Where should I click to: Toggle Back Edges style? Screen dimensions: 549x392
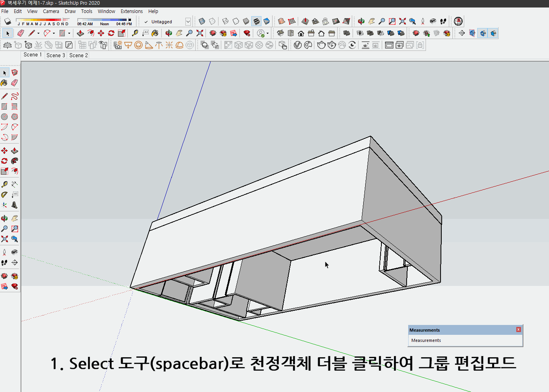(212, 21)
